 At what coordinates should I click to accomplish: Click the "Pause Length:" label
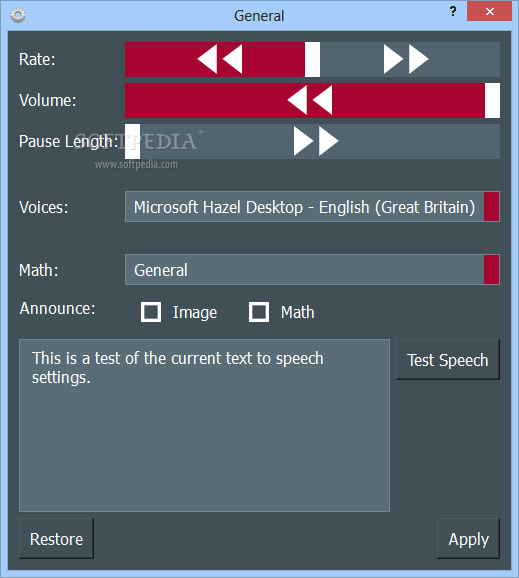click(68, 142)
